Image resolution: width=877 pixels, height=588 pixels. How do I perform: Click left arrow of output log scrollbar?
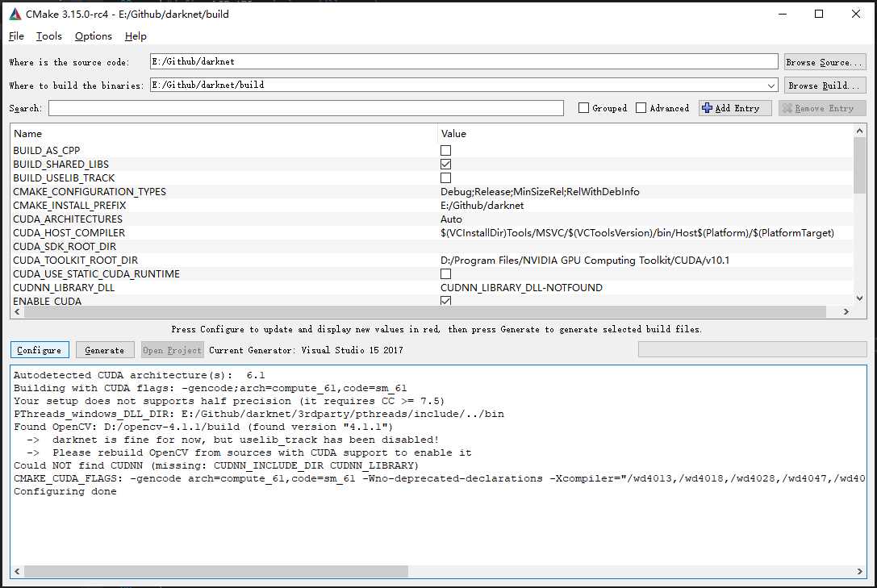tap(17, 571)
